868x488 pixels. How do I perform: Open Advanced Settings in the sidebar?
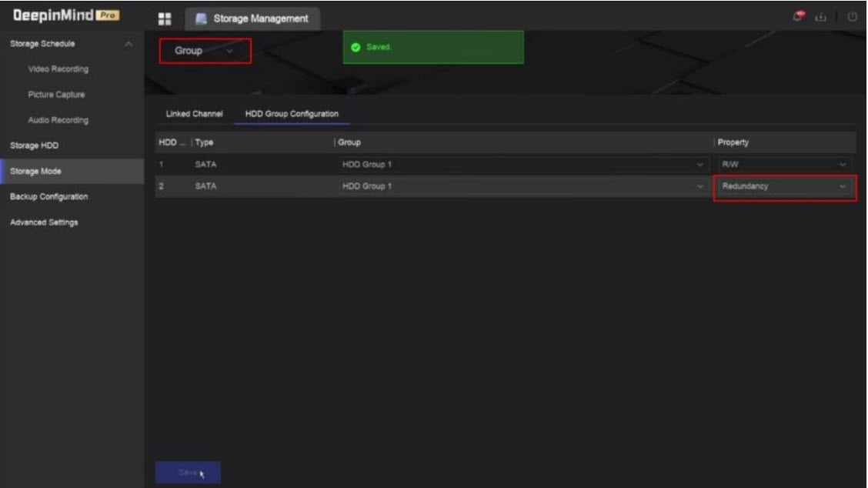tap(44, 222)
